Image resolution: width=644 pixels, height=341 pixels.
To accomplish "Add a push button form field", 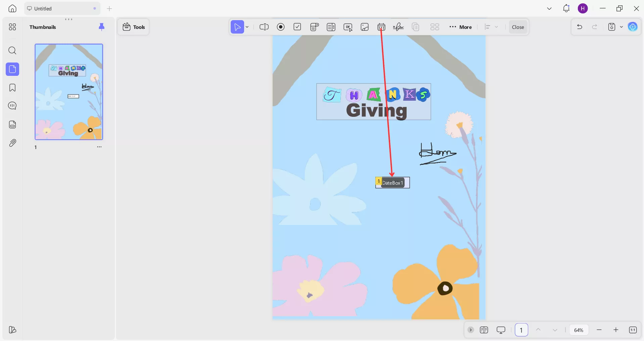I will 348,27.
